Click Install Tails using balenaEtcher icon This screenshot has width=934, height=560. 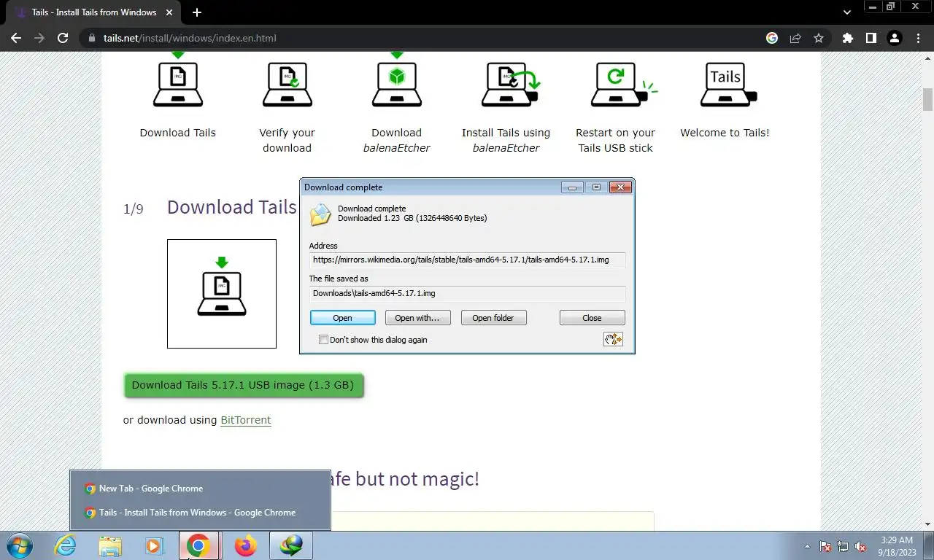(509, 85)
